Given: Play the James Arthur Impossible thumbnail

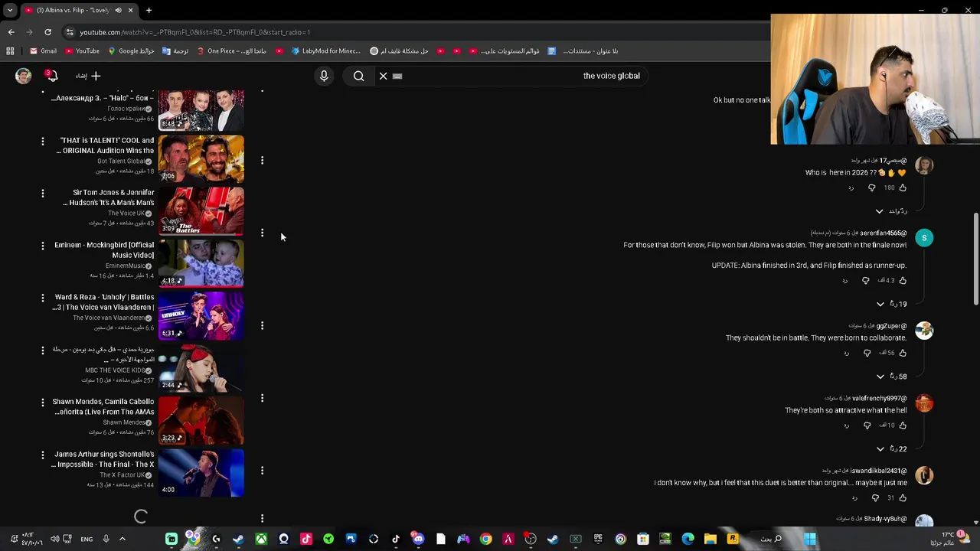Looking at the screenshot, I should tap(201, 472).
